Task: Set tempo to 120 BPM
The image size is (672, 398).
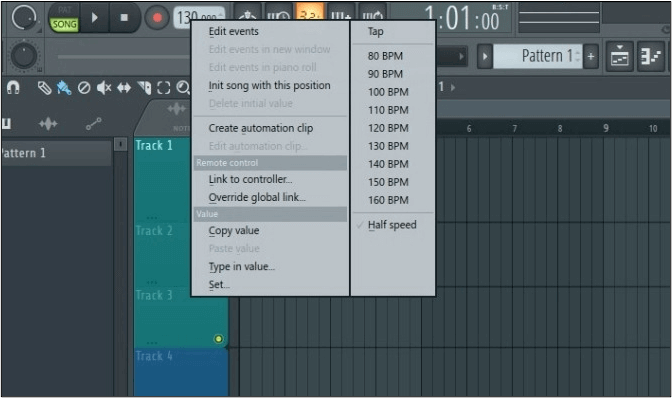Action: [388, 128]
